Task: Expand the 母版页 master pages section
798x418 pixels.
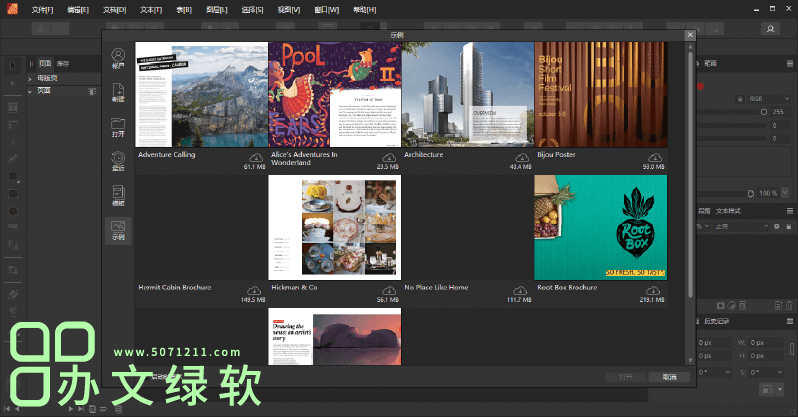Action: (30, 78)
